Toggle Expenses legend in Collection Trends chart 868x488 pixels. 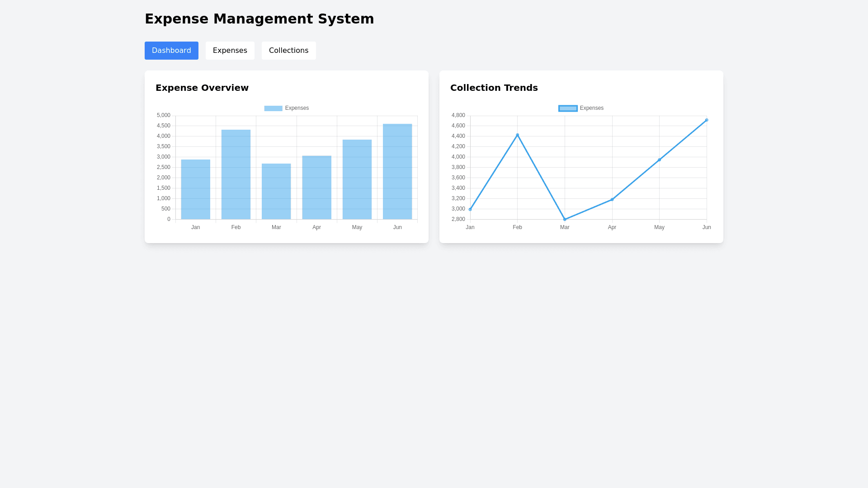(x=581, y=108)
